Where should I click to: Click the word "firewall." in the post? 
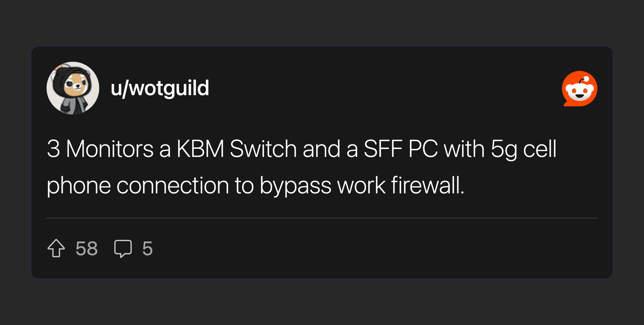pos(428,186)
